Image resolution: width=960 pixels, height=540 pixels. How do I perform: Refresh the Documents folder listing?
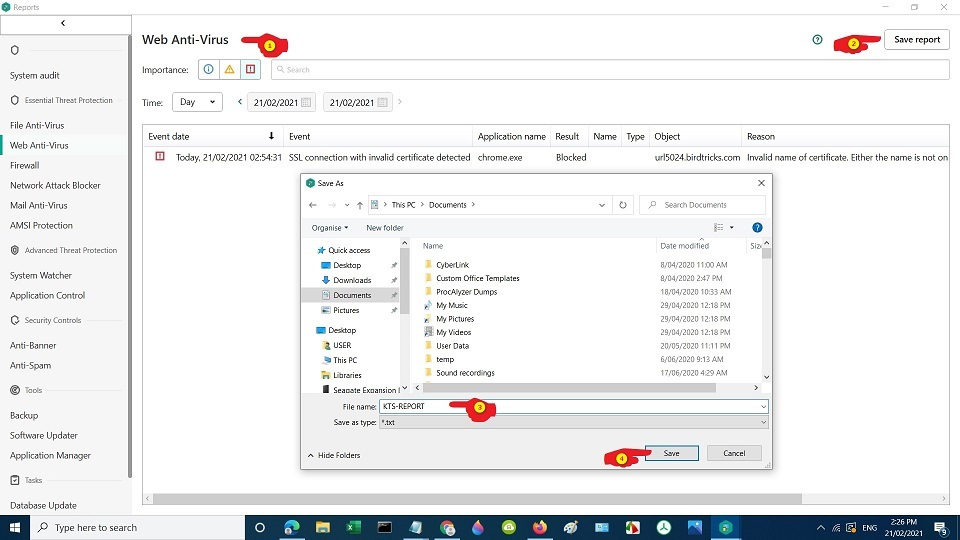coord(623,205)
